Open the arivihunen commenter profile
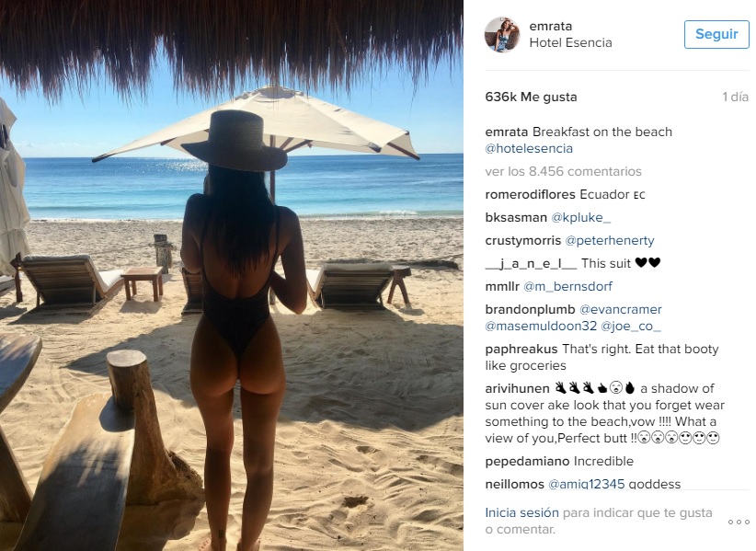This screenshot has height=551, width=756. 517,388
